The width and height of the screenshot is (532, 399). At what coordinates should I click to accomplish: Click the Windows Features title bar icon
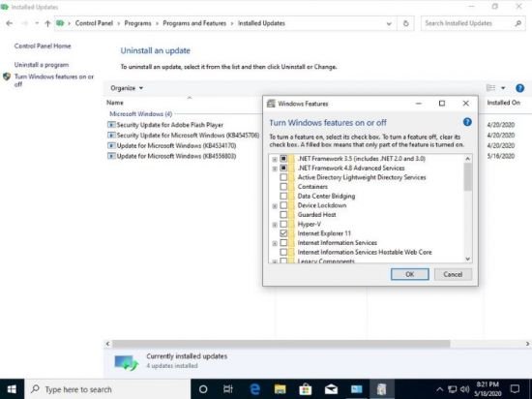click(271, 104)
